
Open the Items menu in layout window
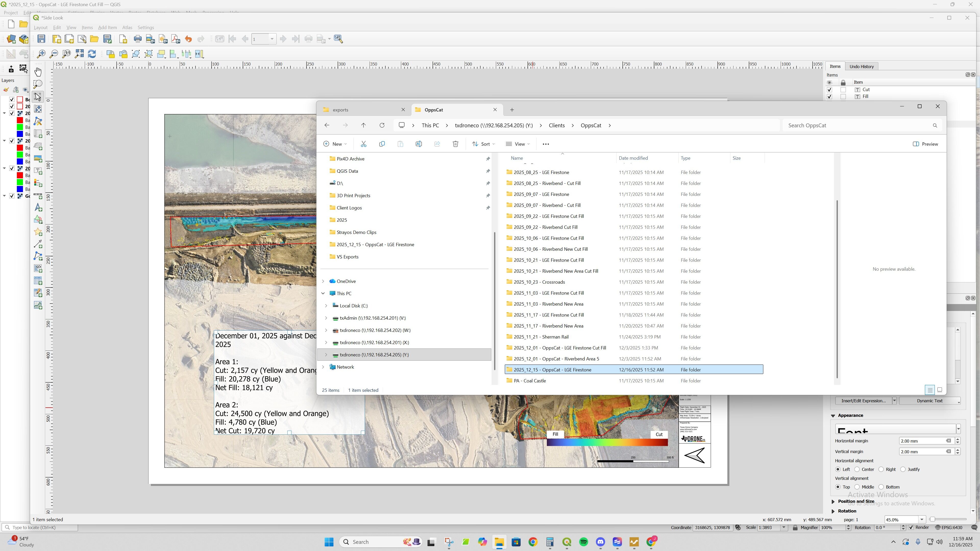pyautogui.click(x=87, y=27)
